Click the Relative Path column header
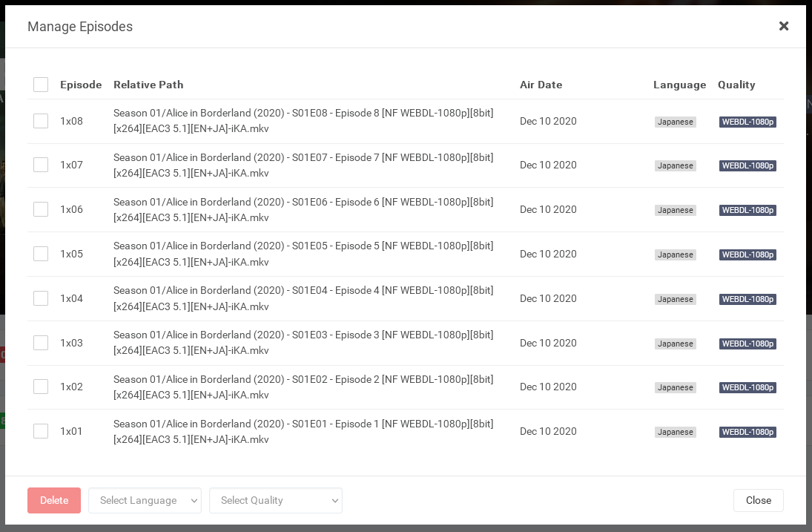This screenshot has width=812, height=532. click(x=148, y=85)
